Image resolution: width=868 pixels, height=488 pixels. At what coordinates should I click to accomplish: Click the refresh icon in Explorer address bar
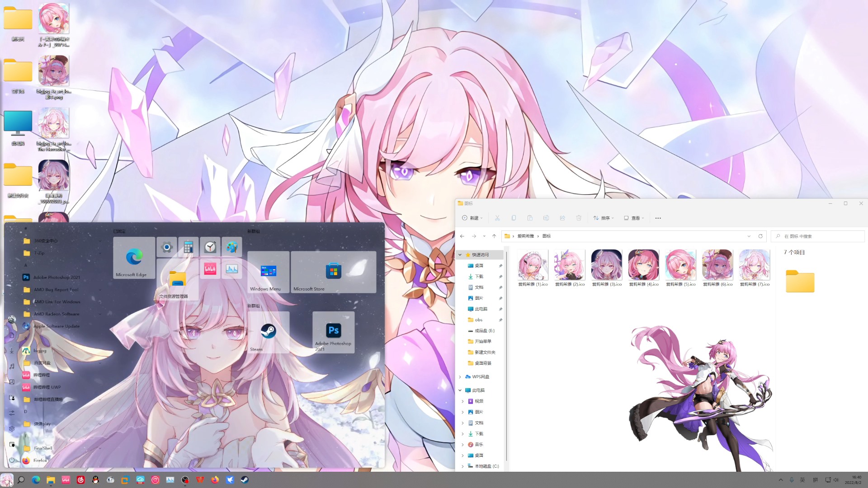click(x=760, y=236)
